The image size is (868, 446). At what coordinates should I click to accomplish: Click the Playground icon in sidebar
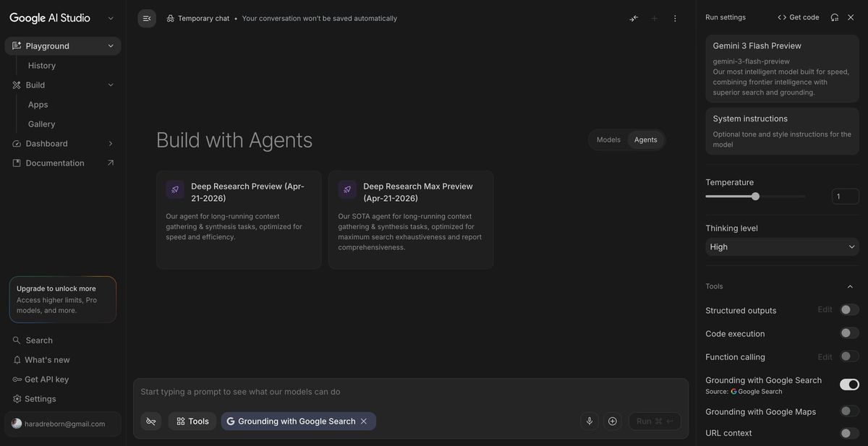tap(17, 46)
